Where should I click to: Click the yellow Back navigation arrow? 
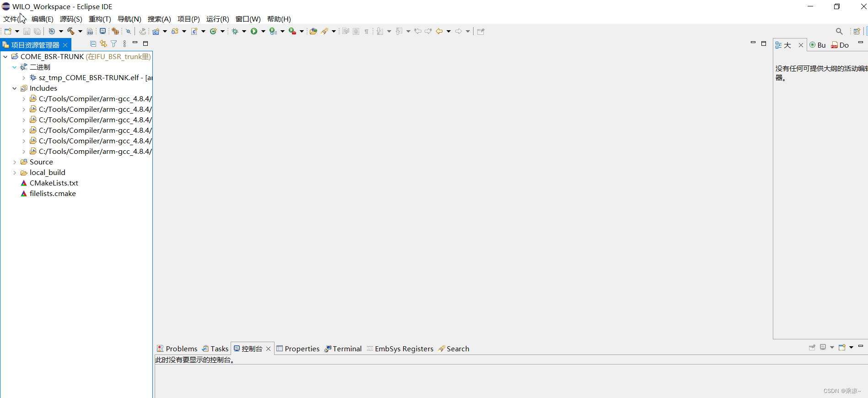pyautogui.click(x=439, y=31)
